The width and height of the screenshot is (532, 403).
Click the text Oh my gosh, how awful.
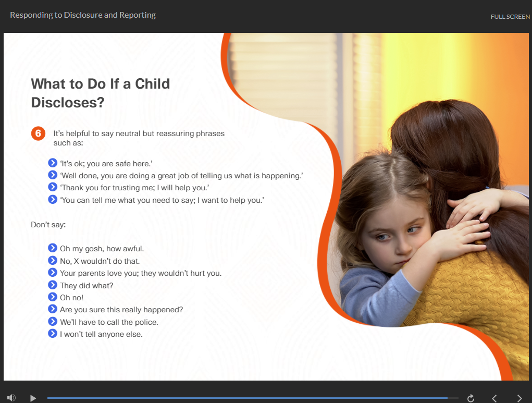102,249
